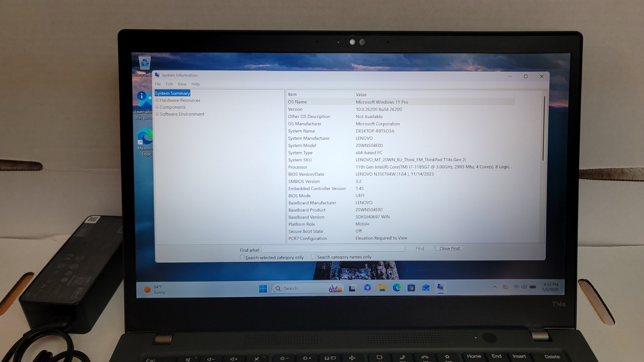The image size is (644, 362).
Task: Select the System SKU row
Action: (400, 160)
